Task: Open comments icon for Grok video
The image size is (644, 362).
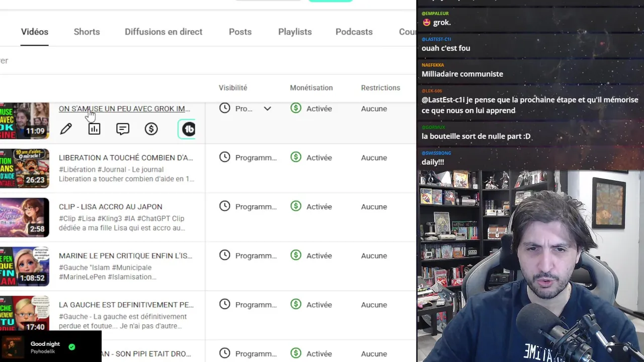Action: tap(123, 129)
